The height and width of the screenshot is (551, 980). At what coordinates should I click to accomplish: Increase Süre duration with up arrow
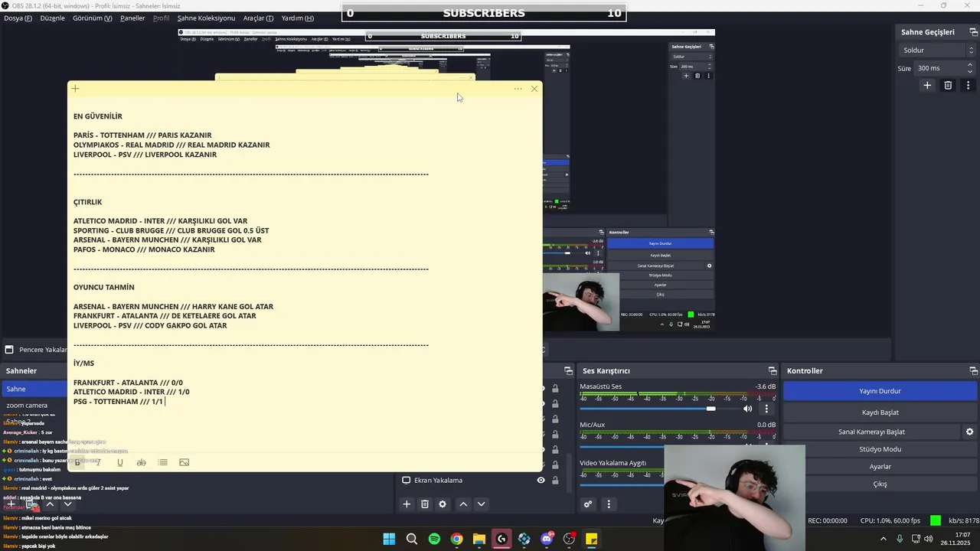click(970, 65)
